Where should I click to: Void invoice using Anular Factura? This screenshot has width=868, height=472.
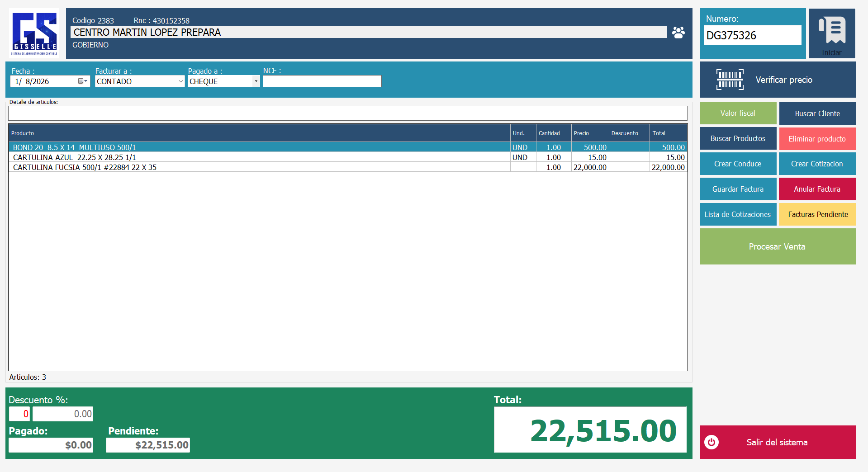[817, 189]
